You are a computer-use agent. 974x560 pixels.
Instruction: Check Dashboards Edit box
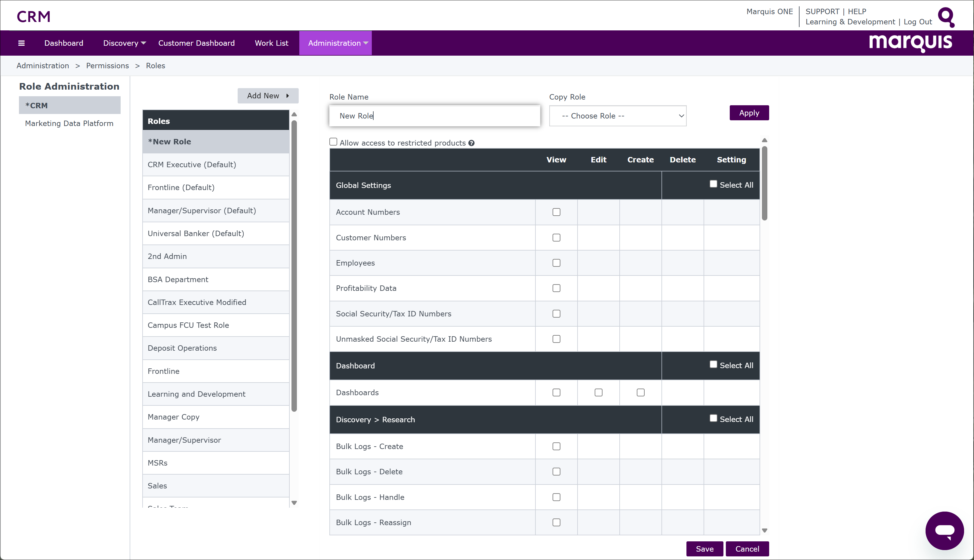pos(599,392)
